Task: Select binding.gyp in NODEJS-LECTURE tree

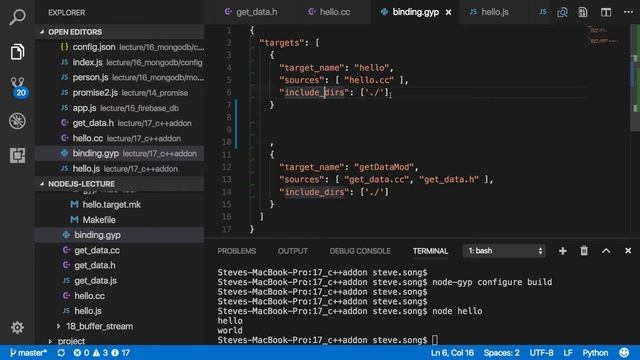Action: coord(120,235)
